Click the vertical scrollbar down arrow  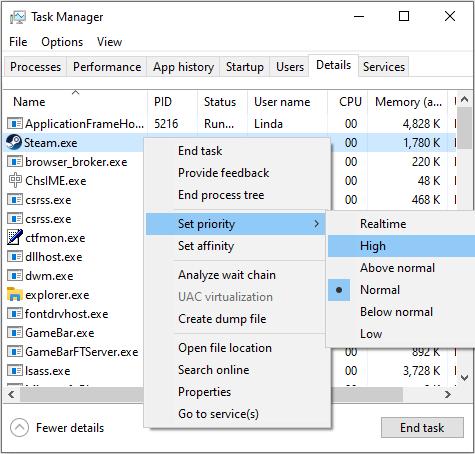click(464, 378)
